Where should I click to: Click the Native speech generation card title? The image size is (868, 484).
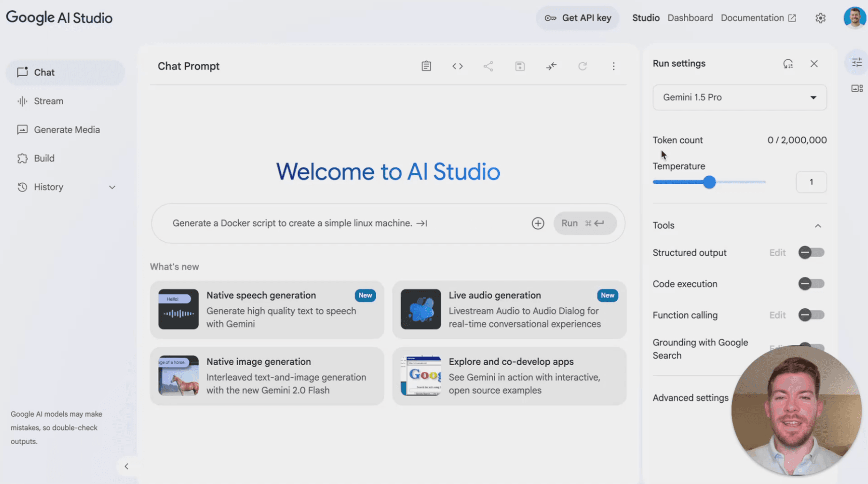pos(261,295)
